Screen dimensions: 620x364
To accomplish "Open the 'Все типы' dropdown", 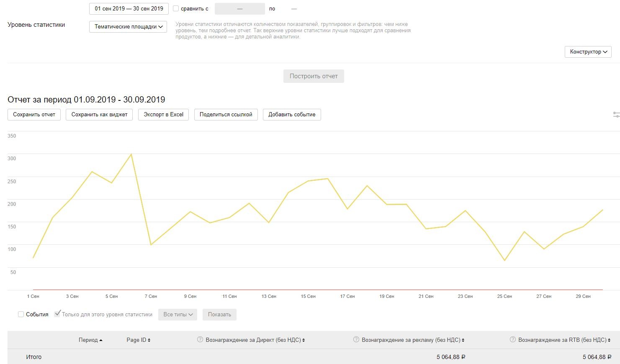I will 178,315.
